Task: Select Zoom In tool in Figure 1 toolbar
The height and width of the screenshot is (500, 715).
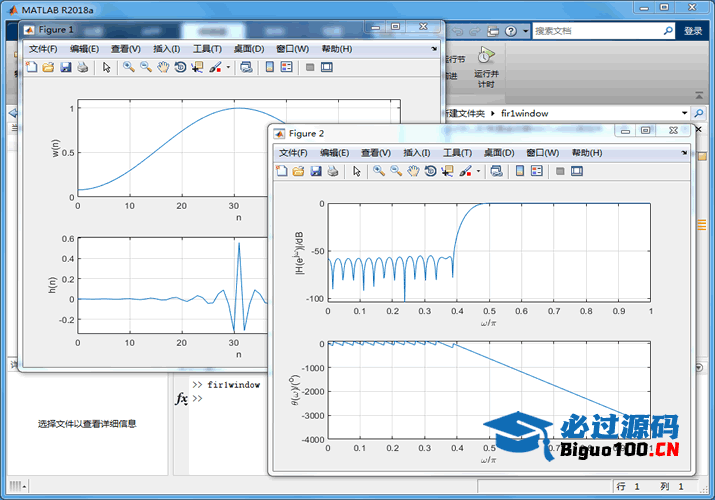Action: tap(129, 67)
